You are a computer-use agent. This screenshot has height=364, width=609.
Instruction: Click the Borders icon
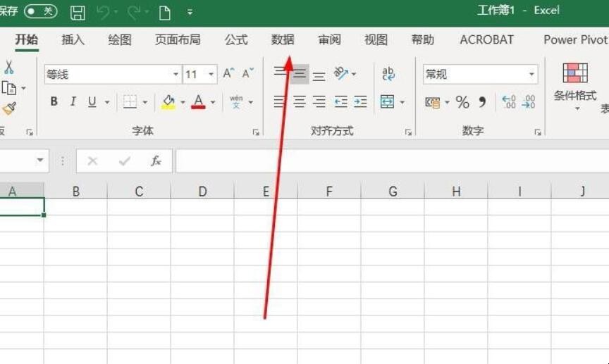pos(130,101)
